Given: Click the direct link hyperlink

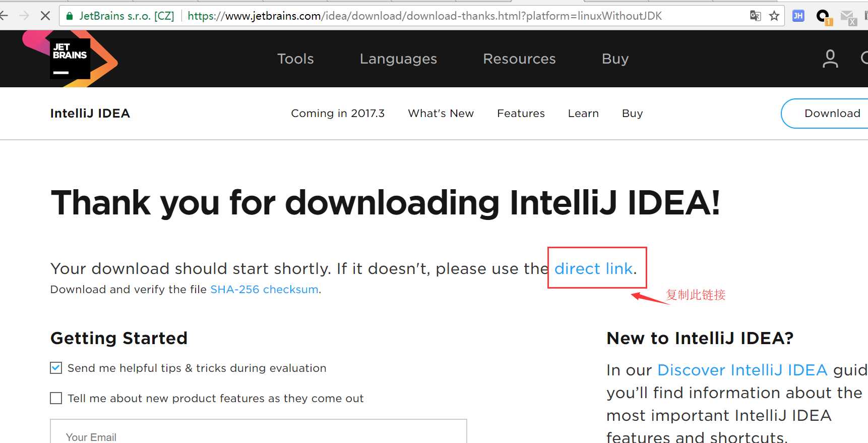Looking at the screenshot, I should (593, 268).
